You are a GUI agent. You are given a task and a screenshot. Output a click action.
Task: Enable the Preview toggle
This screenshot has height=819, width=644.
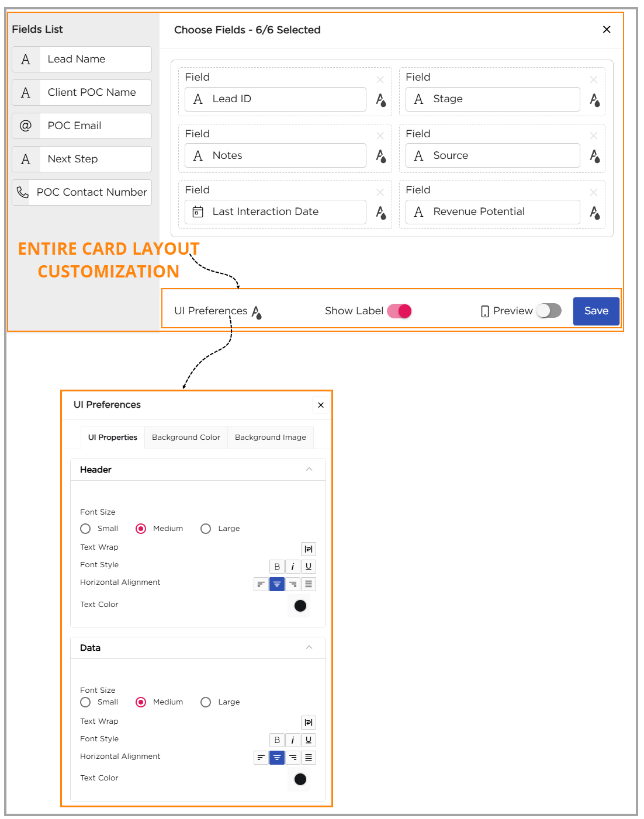(549, 311)
